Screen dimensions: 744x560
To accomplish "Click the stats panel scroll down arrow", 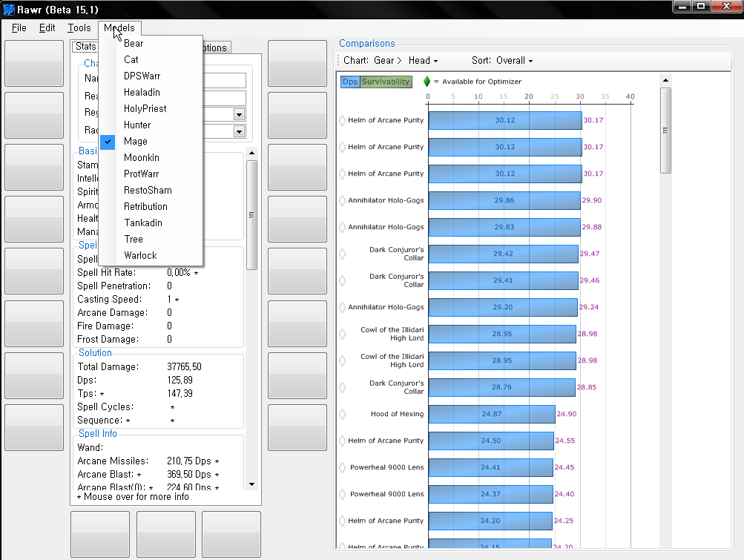I will click(252, 484).
